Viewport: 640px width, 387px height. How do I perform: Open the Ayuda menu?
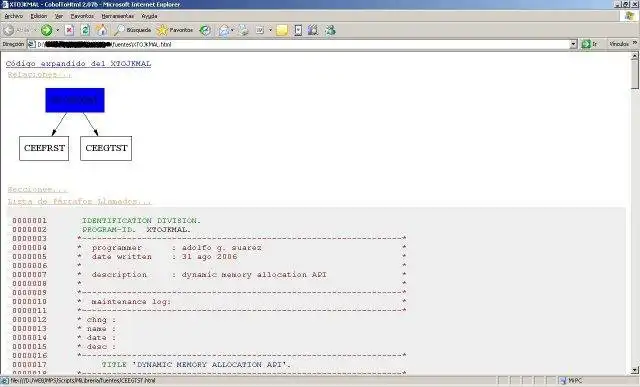point(149,16)
